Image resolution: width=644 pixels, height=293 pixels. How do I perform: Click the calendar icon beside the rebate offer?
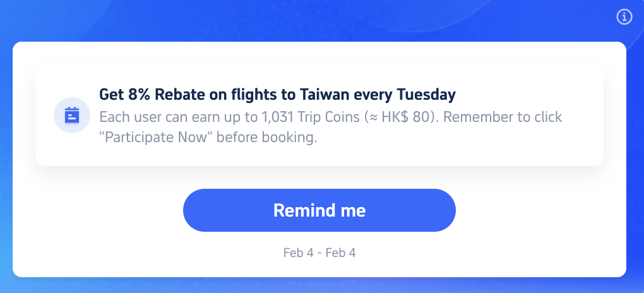click(x=71, y=116)
